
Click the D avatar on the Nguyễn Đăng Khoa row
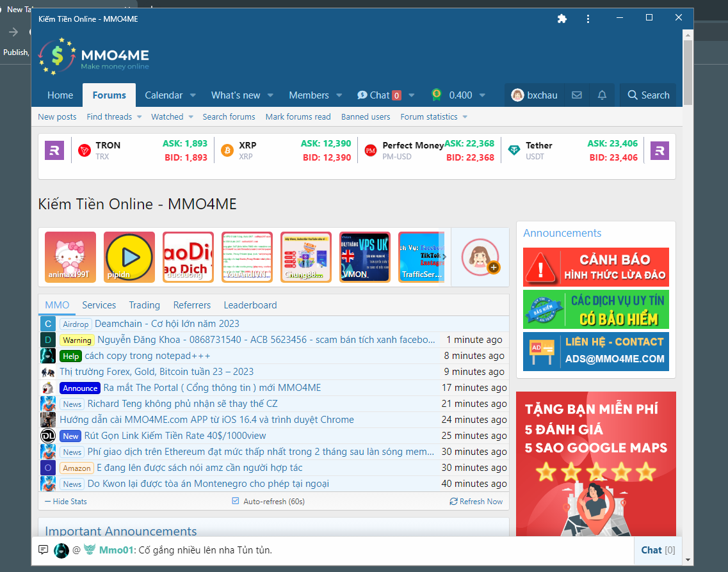(48, 340)
